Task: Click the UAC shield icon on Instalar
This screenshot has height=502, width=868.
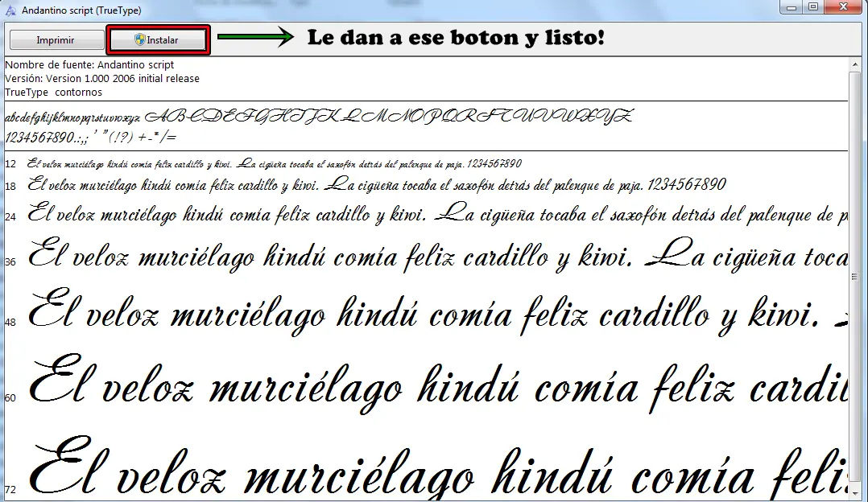Action: (139, 39)
